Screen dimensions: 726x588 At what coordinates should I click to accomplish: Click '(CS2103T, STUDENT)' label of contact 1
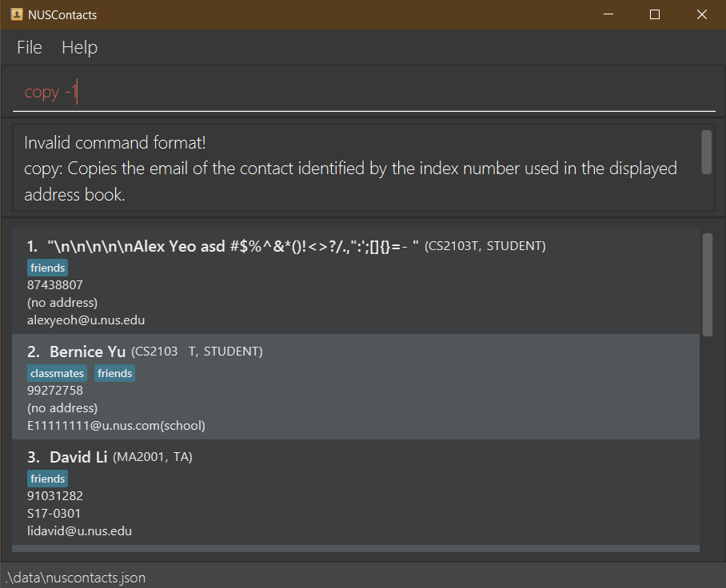click(485, 246)
